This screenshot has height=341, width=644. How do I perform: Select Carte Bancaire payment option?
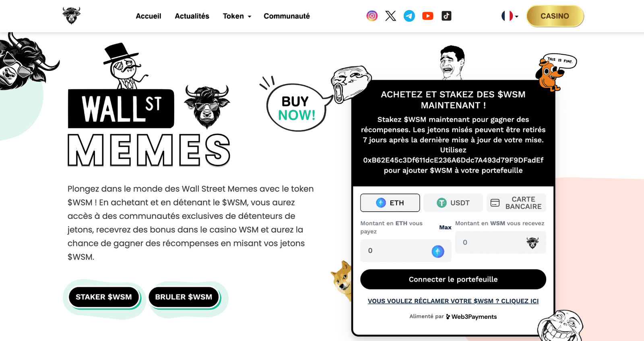point(516,203)
